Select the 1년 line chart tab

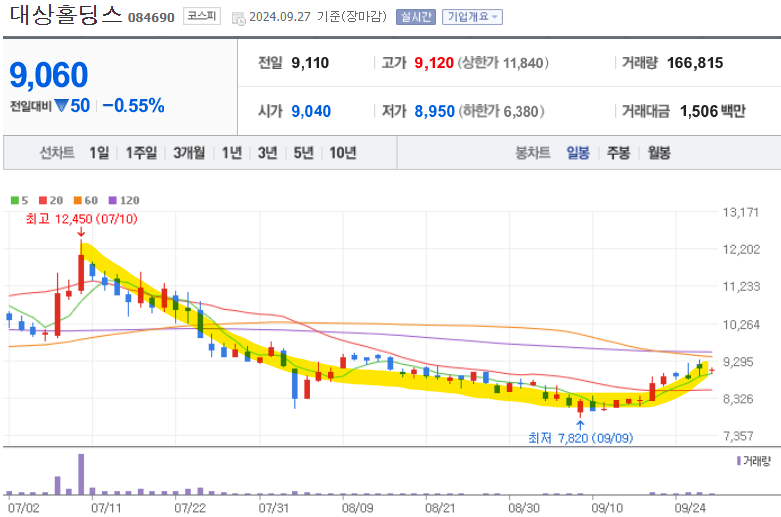[232, 152]
